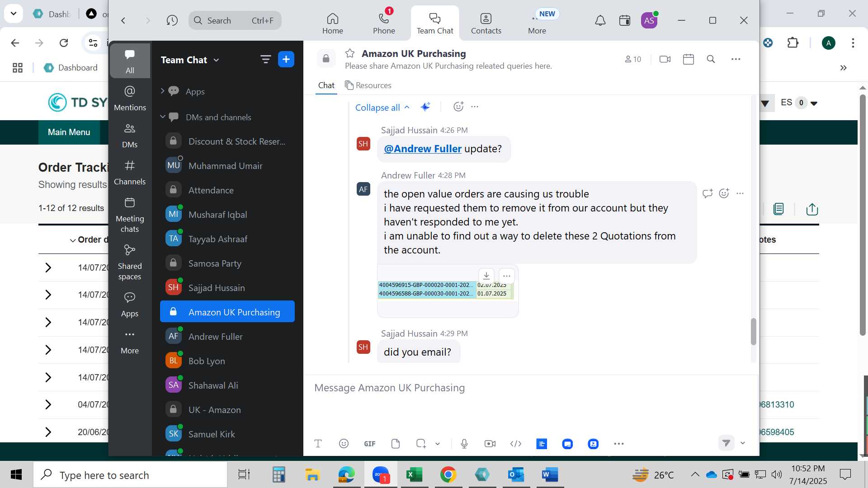The height and width of the screenshot is (488, 868).
Task: Open the screenshot dropdown arrow in composer
Action: coord(438,444)
